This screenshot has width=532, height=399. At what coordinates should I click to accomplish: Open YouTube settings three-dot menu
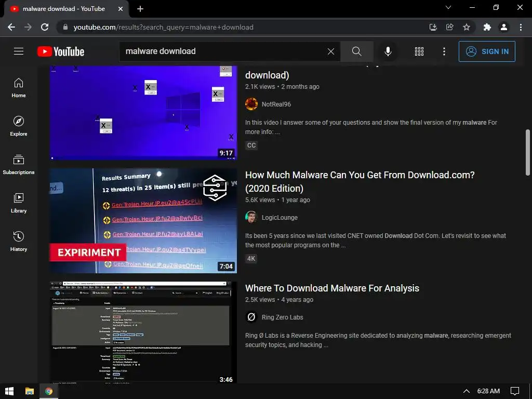[x=444, y=51]
